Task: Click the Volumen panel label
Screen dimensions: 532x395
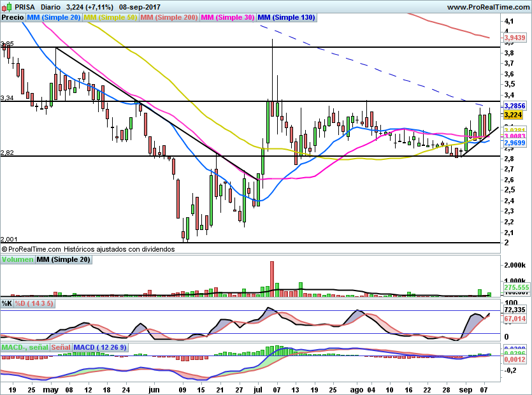Action: 17,259
